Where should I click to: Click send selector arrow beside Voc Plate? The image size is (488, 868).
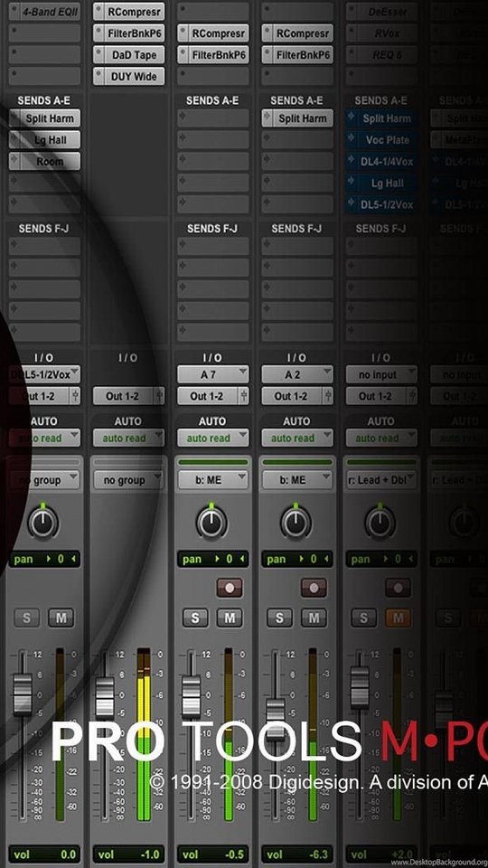351,139
